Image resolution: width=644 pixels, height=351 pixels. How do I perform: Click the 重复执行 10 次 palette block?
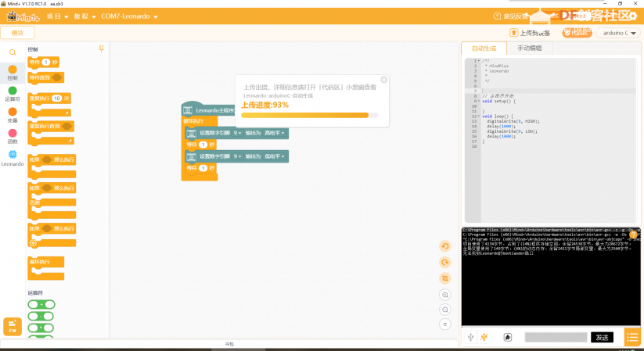coord(49,98)
